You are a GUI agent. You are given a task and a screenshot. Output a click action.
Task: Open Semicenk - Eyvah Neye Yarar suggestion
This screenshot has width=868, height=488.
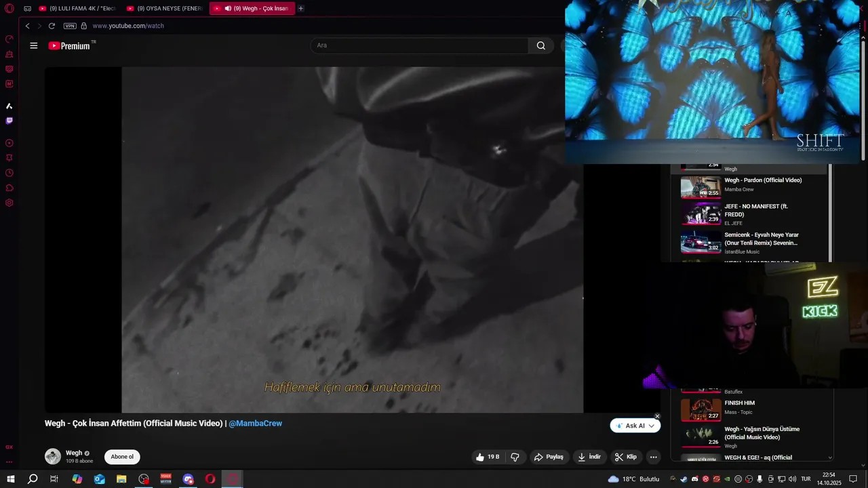pos(762,239)
